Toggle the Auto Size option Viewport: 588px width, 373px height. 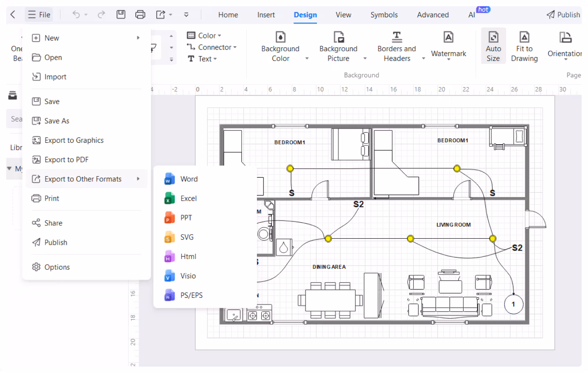[x=493, y=46]
